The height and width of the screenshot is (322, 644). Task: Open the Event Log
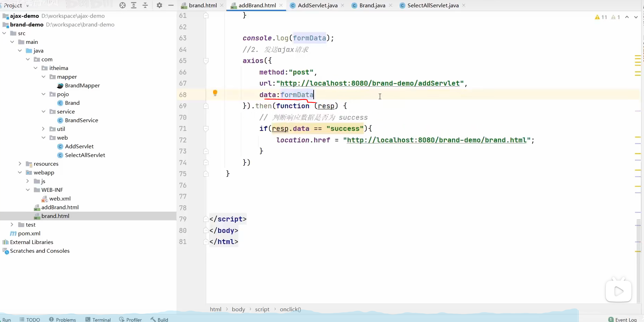click(622, 320)
